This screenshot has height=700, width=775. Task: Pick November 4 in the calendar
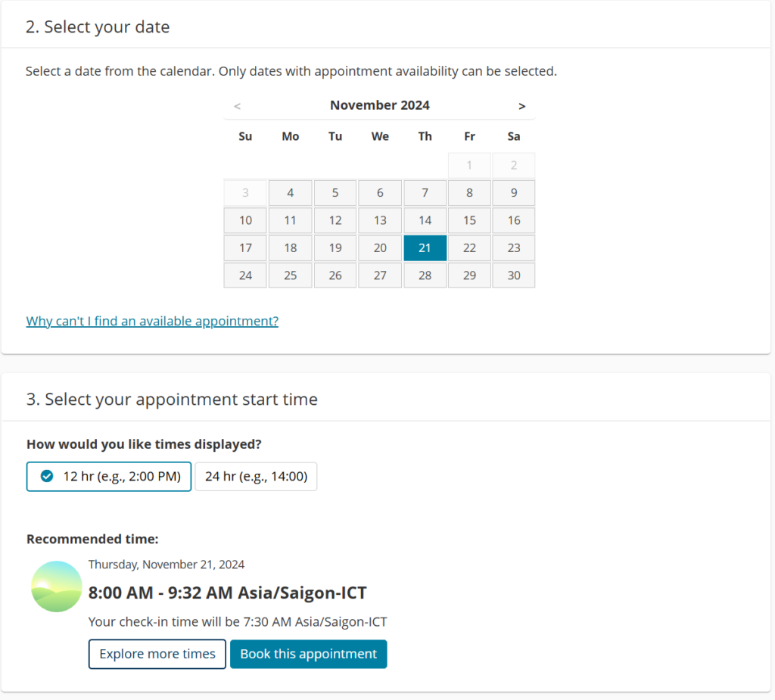click(x=291, y=193)
